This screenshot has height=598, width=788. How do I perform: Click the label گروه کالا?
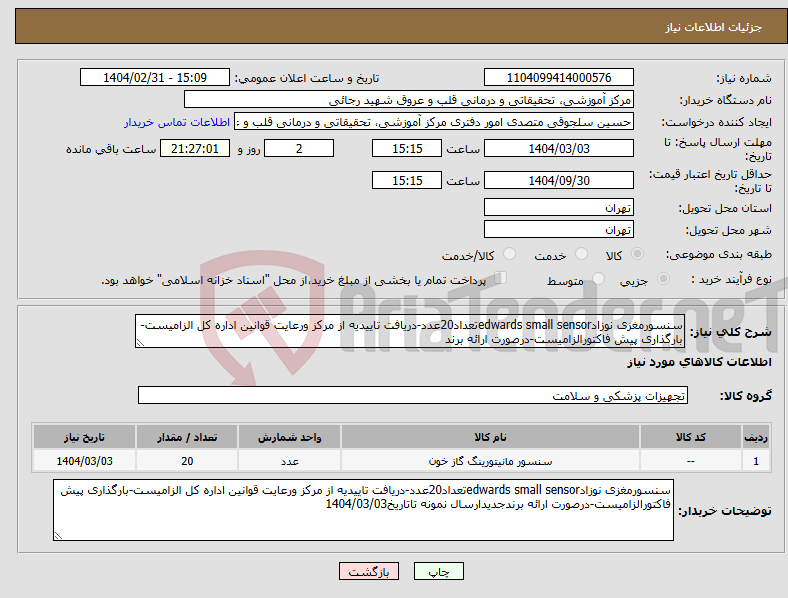tap(746, 396)
